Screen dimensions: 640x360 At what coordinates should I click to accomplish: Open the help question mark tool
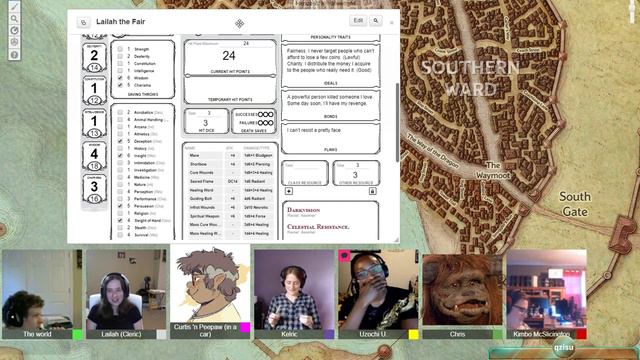[14, 54]
